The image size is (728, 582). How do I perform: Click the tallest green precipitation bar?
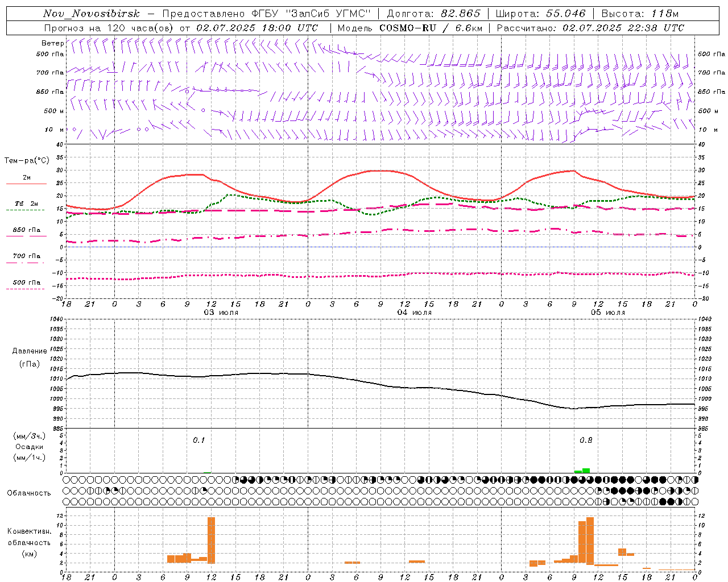pyautogui.click(x=586, y=471)
